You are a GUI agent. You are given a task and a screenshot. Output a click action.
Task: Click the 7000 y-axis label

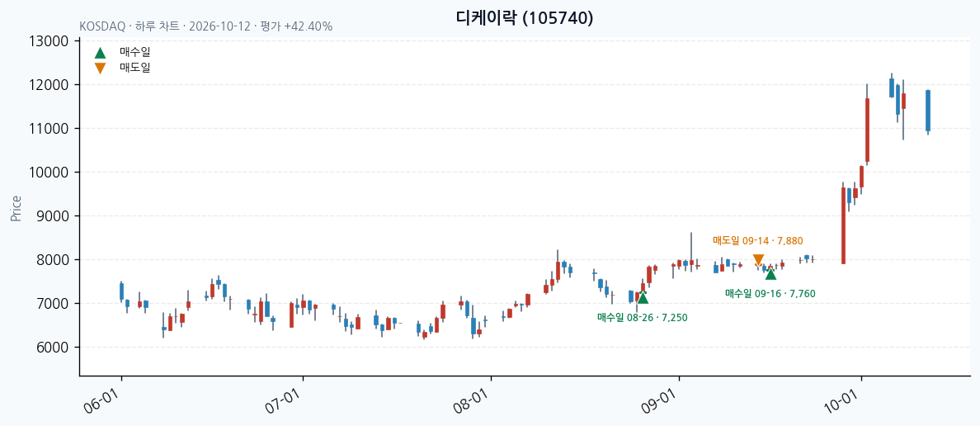click(52, 304)
